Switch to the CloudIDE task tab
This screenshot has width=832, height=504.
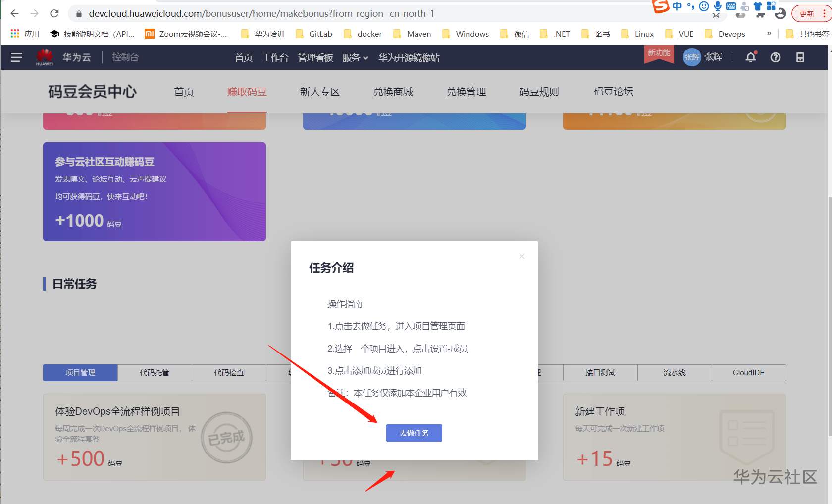click(x=749, y=373)
